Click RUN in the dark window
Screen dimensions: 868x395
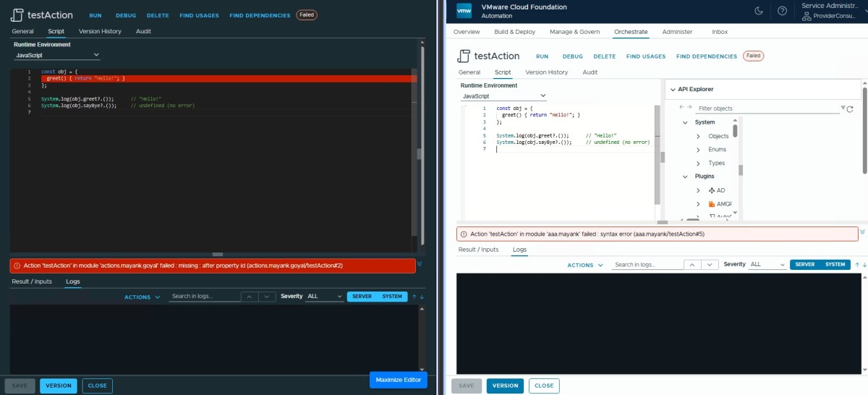coord(95,15)
